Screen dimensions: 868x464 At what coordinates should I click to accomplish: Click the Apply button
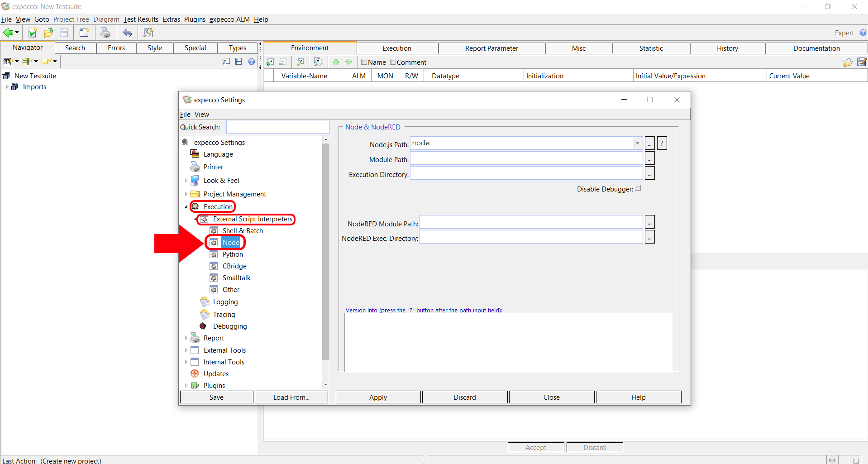378,397
